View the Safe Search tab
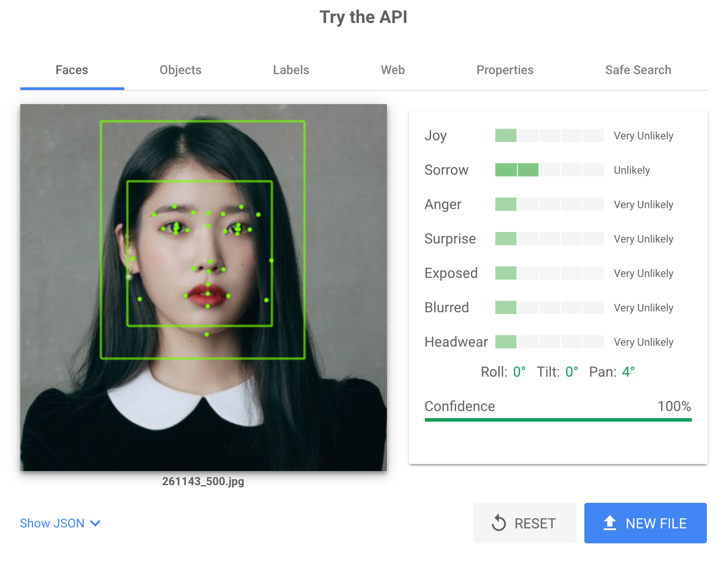Screen dimensions: 728x561 (638, 70)
